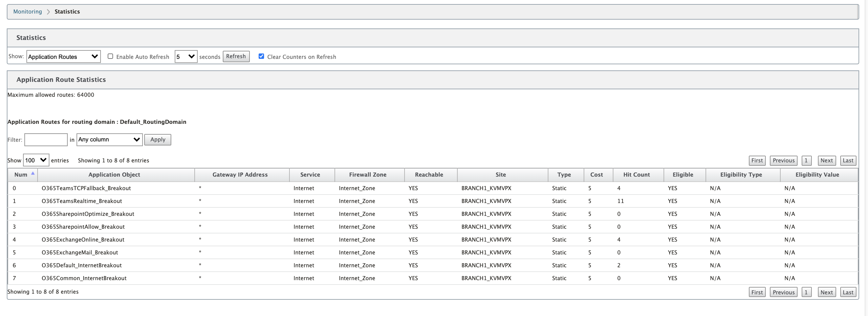Click the Num column sort arrow icon

[33, 173]
